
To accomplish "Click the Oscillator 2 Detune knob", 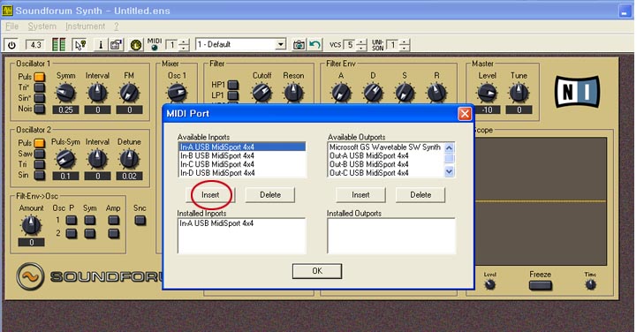I will tap(129, 159).
